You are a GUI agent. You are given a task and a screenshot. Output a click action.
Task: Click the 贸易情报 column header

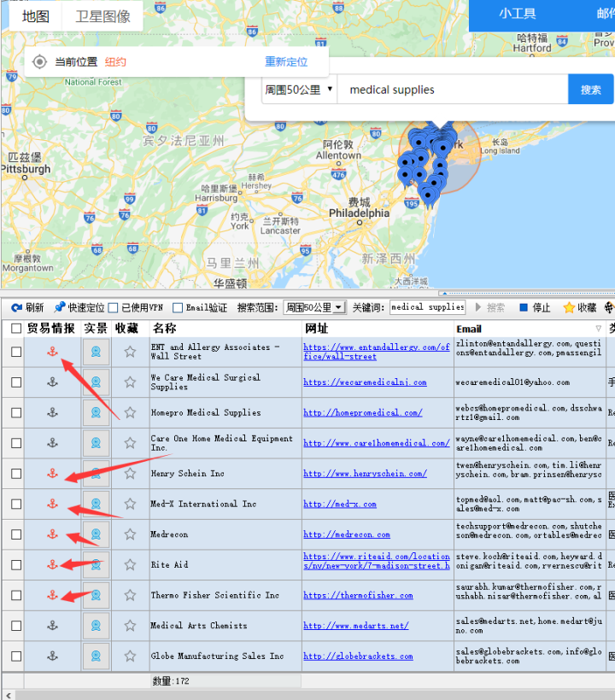click(51, 329)
